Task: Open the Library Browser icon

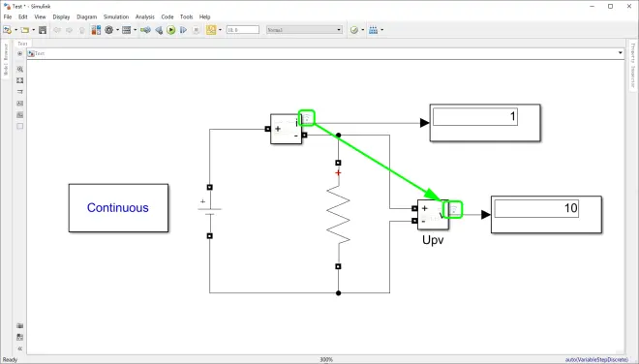Action: click(96, 30)
